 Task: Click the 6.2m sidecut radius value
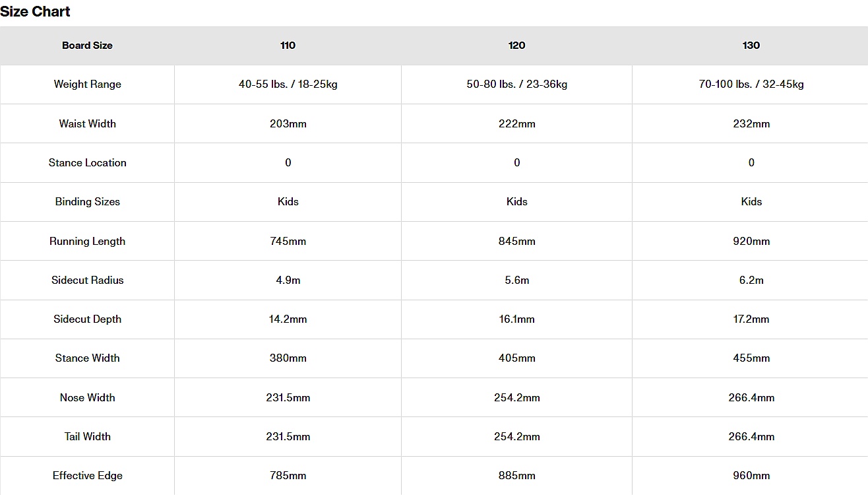point(751,280)
